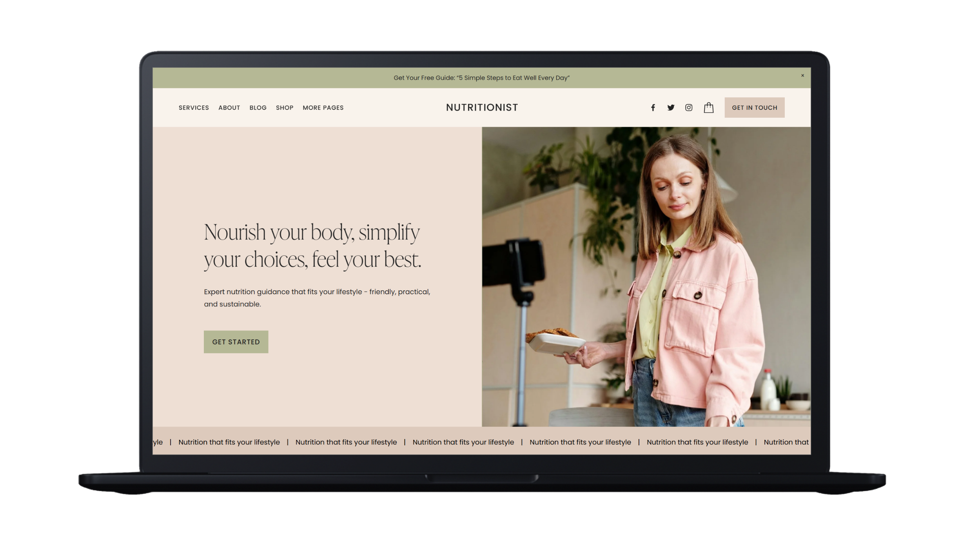Expand the More Pages menu
This screenshot has height=552, width=980.
coord(323,107)
